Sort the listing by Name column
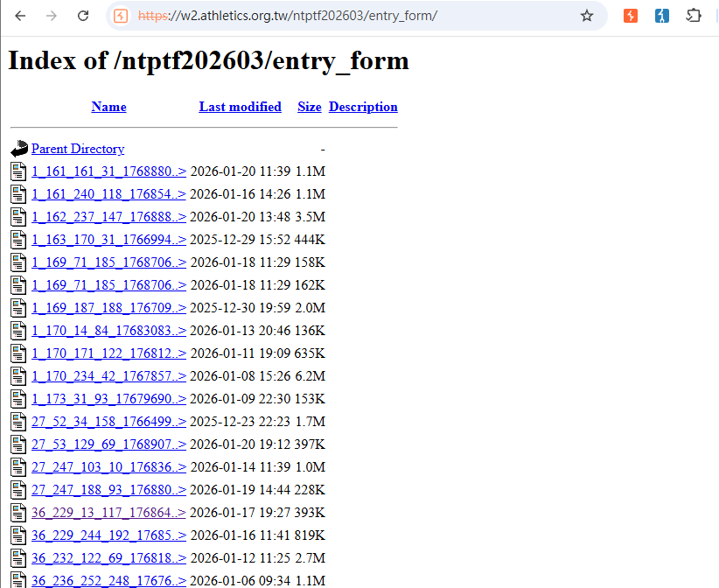719x588 pixels. (108, 107)
